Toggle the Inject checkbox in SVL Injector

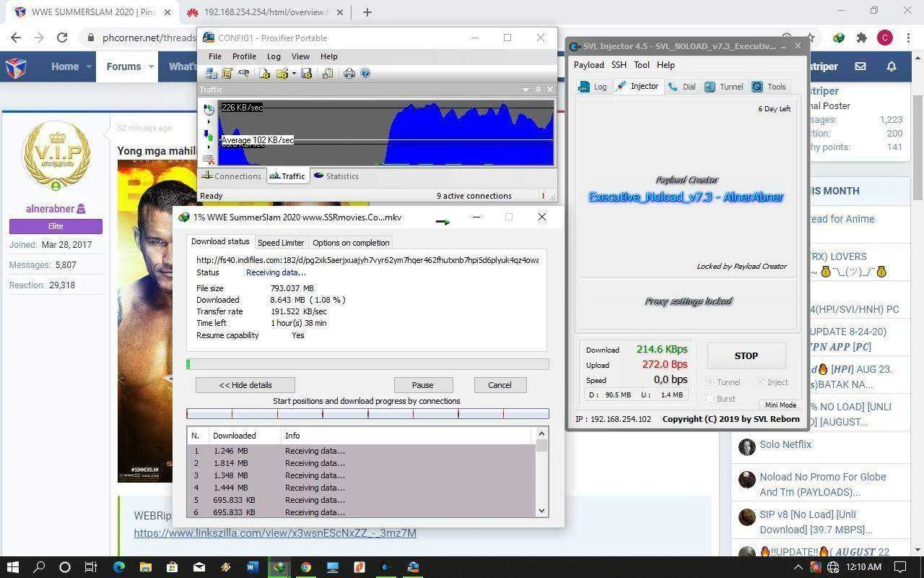click(761, 382)
